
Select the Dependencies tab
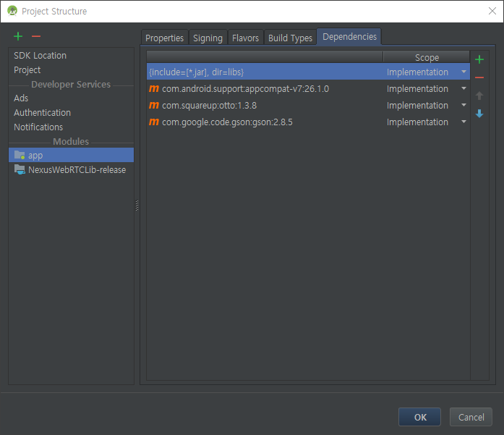349,37
